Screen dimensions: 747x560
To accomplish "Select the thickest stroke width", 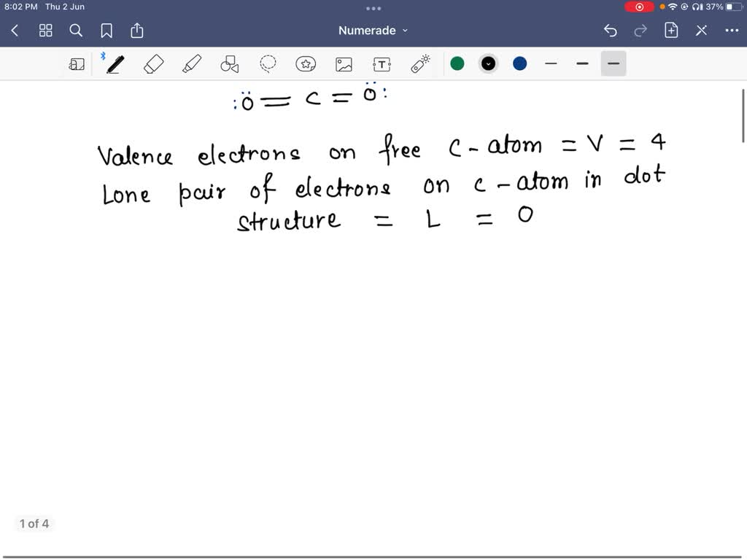I will (613, 63).
